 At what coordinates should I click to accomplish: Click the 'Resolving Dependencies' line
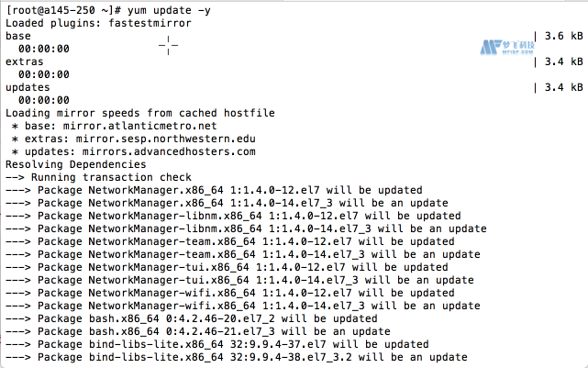coord(76,164)
